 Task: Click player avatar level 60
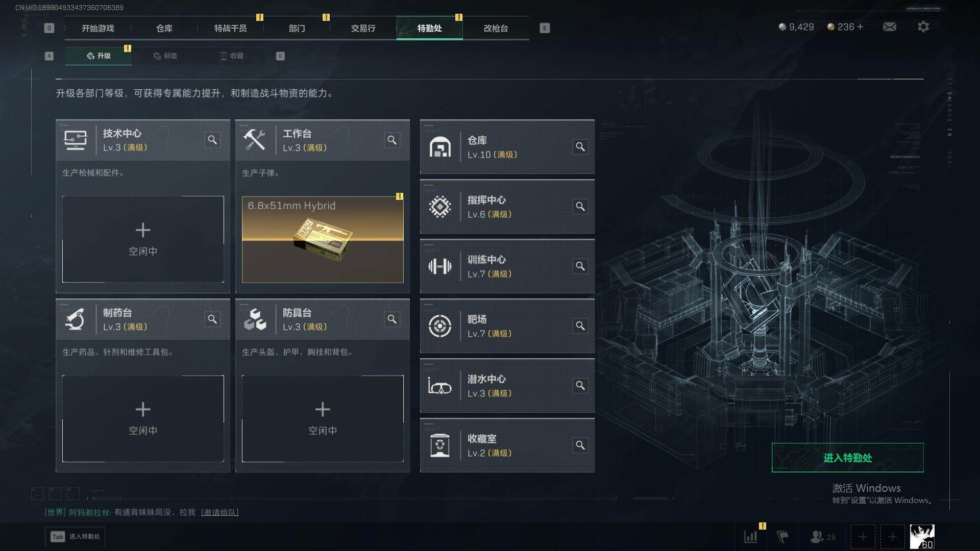click(x=922, y=537)
